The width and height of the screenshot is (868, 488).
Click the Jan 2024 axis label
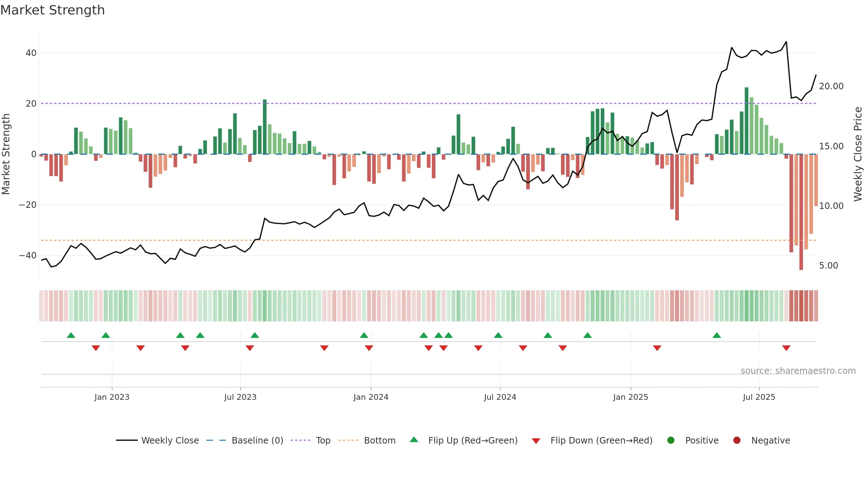coord(371,397)
